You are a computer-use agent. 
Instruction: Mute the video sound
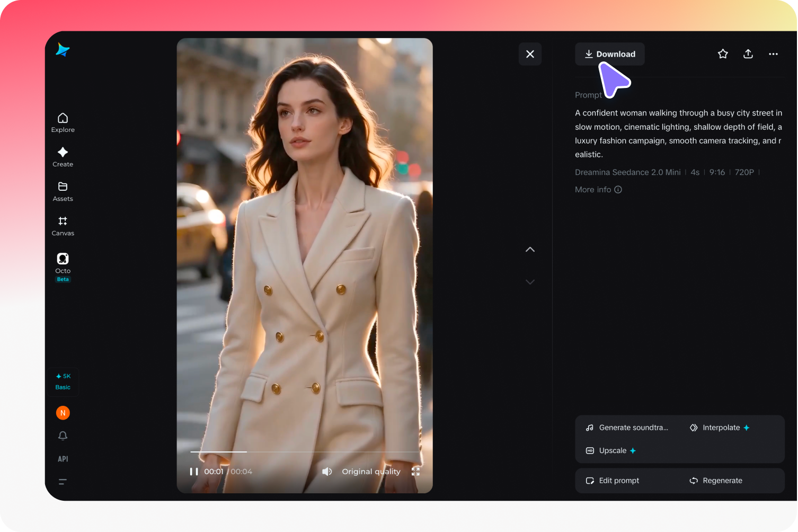click(x=327, y=472)
